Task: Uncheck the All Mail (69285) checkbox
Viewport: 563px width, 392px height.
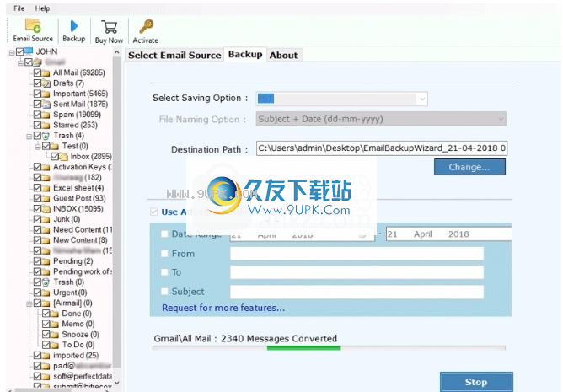Action: (37, 73)
